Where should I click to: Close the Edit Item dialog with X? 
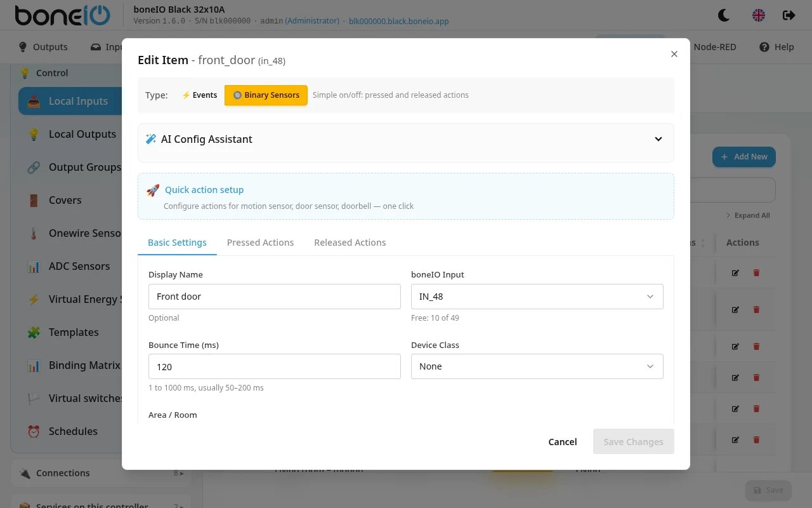coord(674,54)
